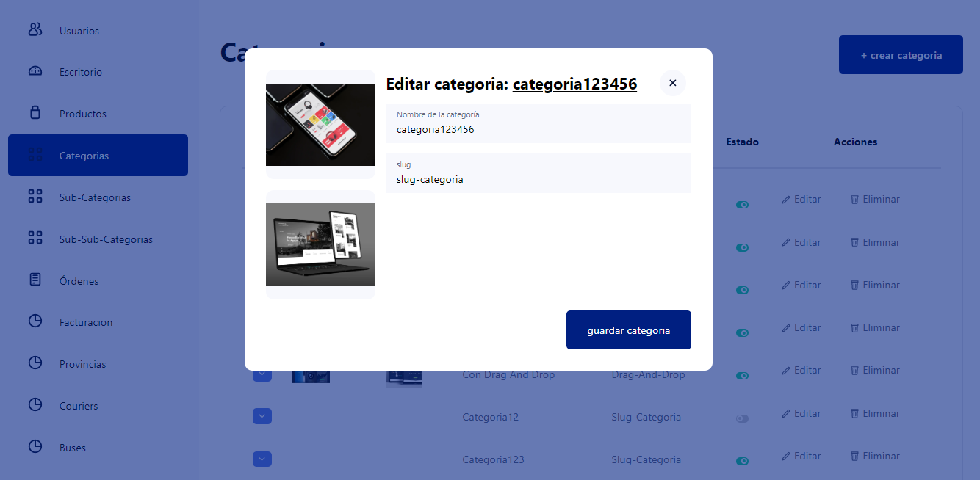Image resolution: width=980 pixels, height=480 pixels.
Task: Disable the Estado toggle for Con Drag And Drop
Action: 742,375
